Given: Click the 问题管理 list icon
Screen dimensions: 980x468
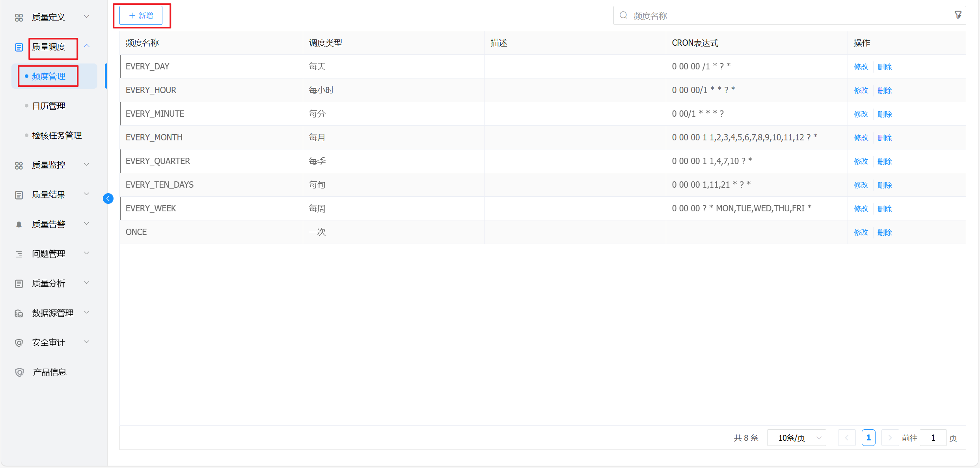Looking at the screenshot, I should (x=19, y=254).
